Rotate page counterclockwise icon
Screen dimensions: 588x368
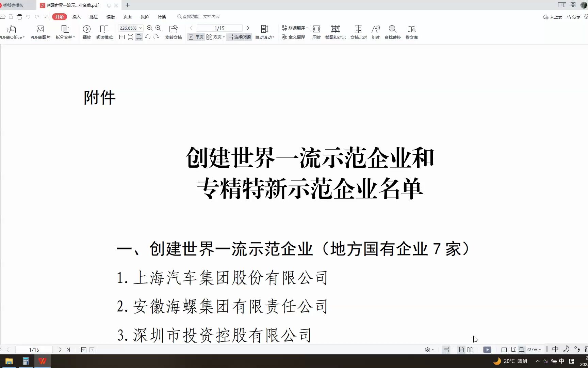(x=148, y=37)
